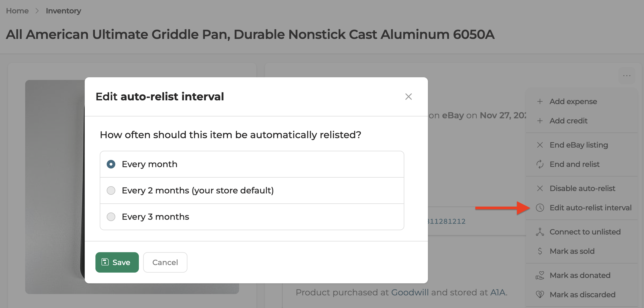This screenshot has height=308, width=644.
Task: Select the Every month radio option
Action: click(x=111, y=164)
